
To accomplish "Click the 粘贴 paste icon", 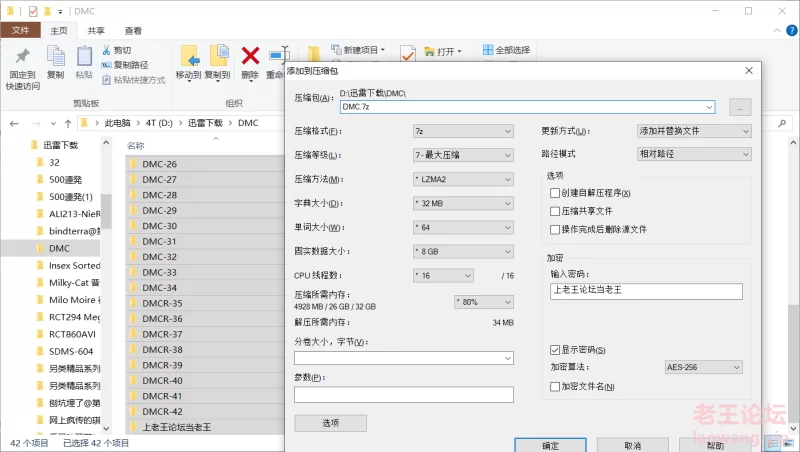I will 84,58.
